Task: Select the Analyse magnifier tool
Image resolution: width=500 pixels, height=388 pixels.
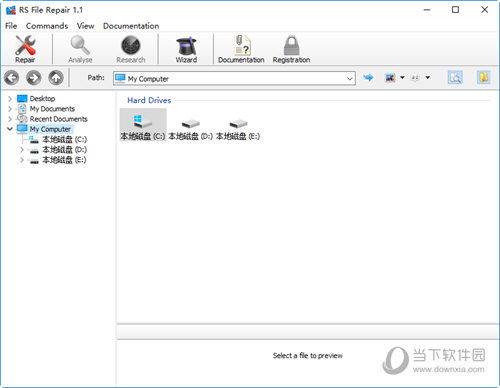Action: (x=80, y=49)
